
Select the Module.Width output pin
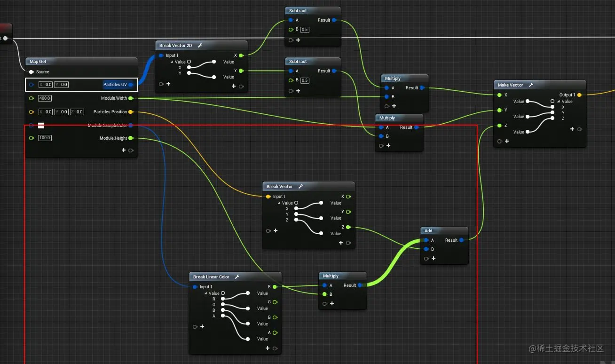131,98
